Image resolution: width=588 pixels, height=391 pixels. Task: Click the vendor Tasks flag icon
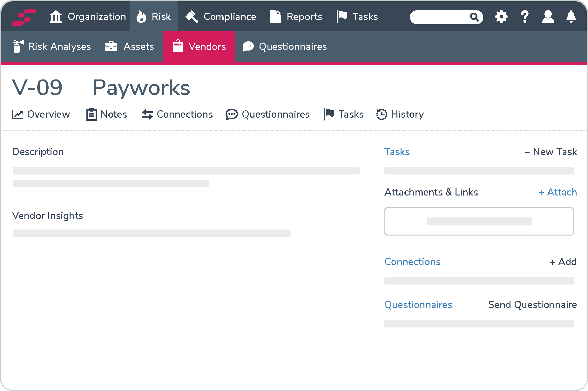(329, 114)
